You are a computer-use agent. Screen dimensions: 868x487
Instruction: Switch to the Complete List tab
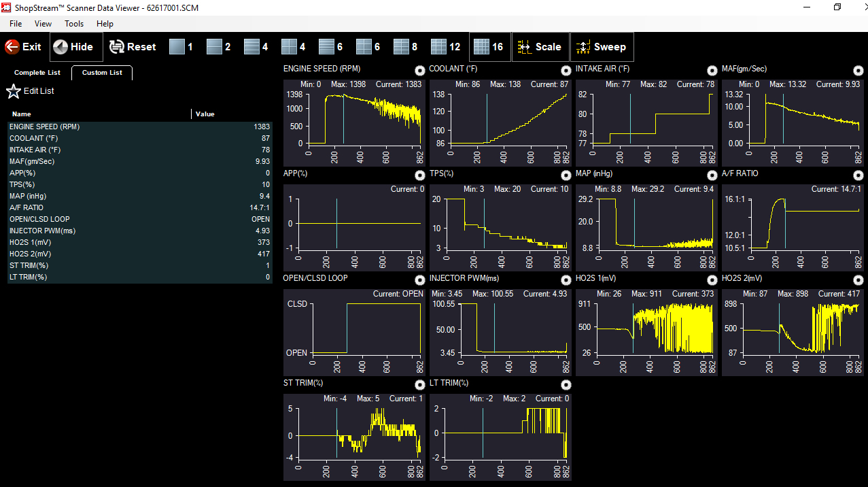(x=37, y=73)
